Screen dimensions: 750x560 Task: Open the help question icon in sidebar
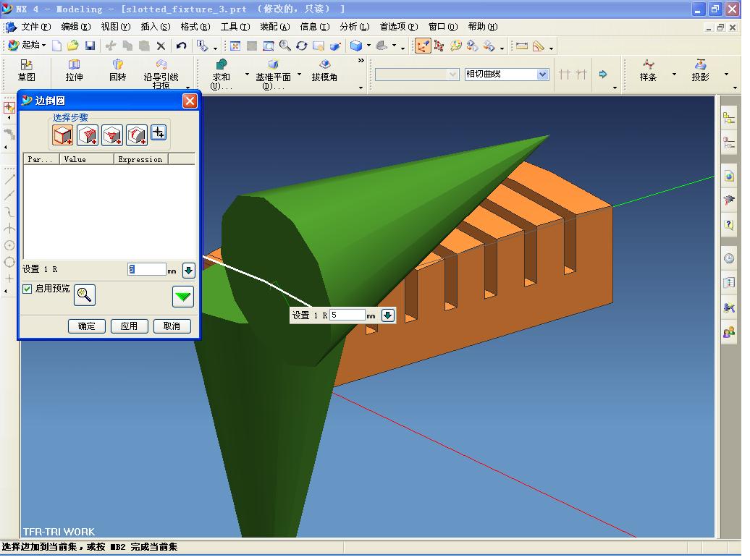tap(728, 225)
